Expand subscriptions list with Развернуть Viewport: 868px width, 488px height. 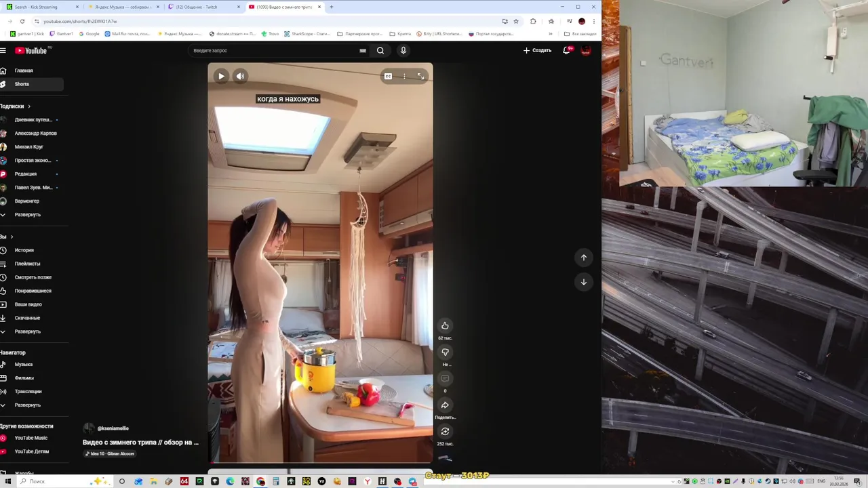(x=28, y=215)
